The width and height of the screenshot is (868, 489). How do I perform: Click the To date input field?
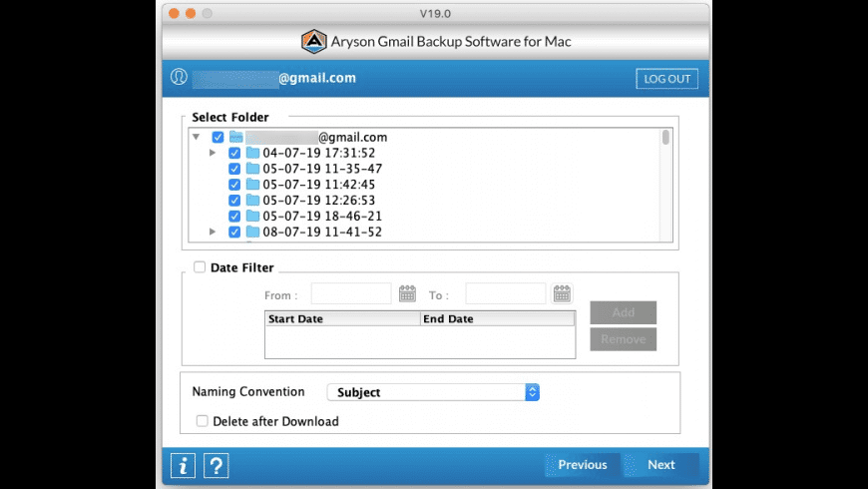506,293
